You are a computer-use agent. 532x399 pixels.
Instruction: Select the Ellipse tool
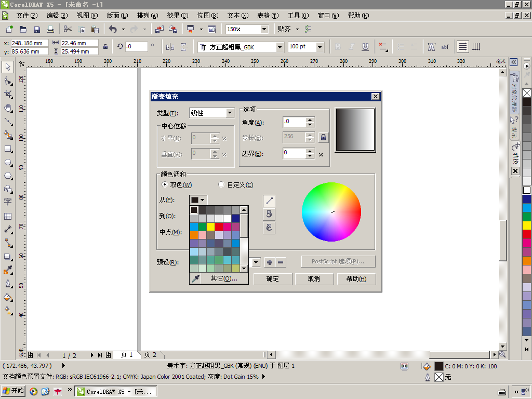(8, 163)
